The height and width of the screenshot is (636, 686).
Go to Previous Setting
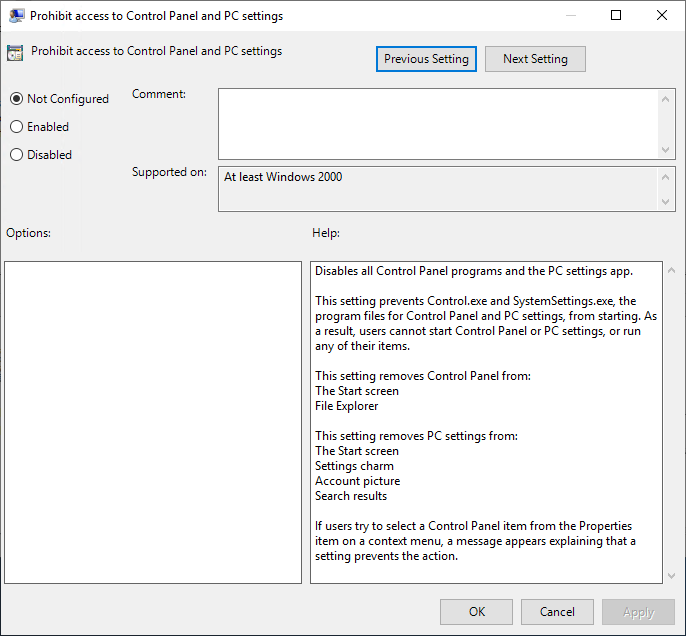pyautogui.click(x=426, y=59)
